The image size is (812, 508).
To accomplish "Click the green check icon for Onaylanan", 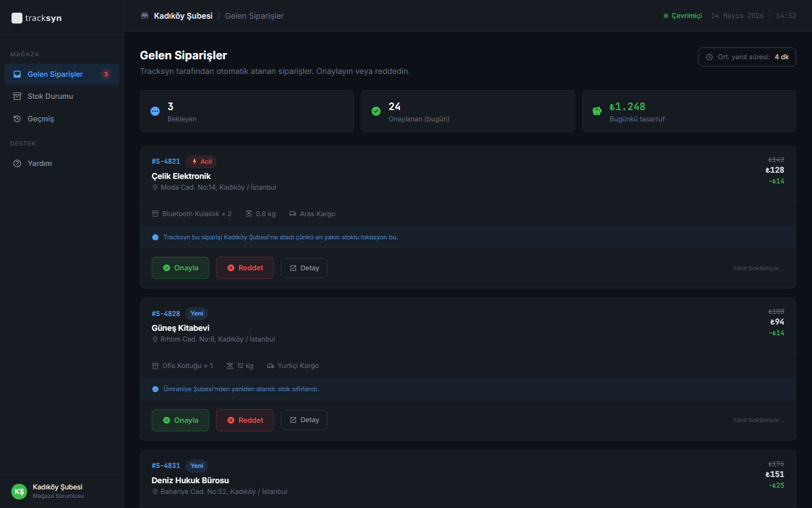I will (376, 111).
